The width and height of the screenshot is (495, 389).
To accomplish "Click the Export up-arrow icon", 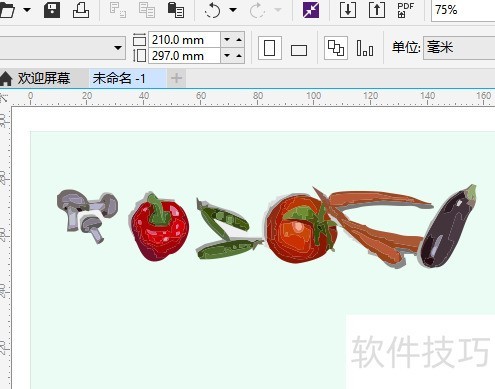I will click(377, 10).
